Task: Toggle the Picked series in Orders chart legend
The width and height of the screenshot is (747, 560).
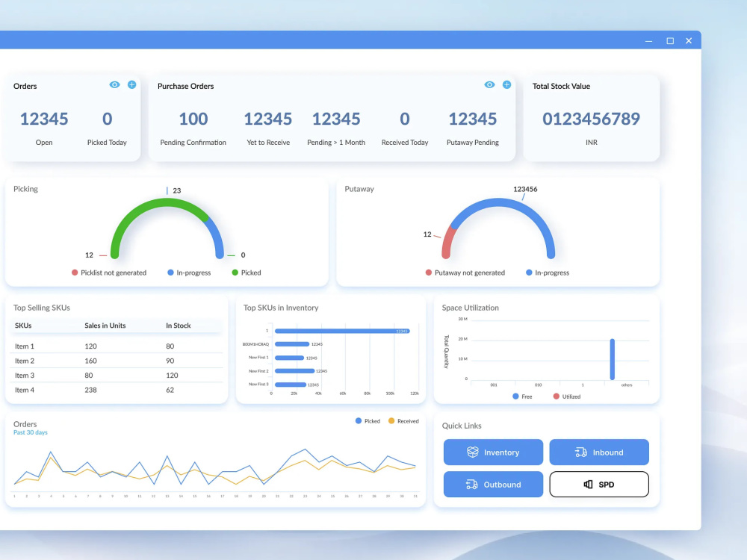Action: 368,421
